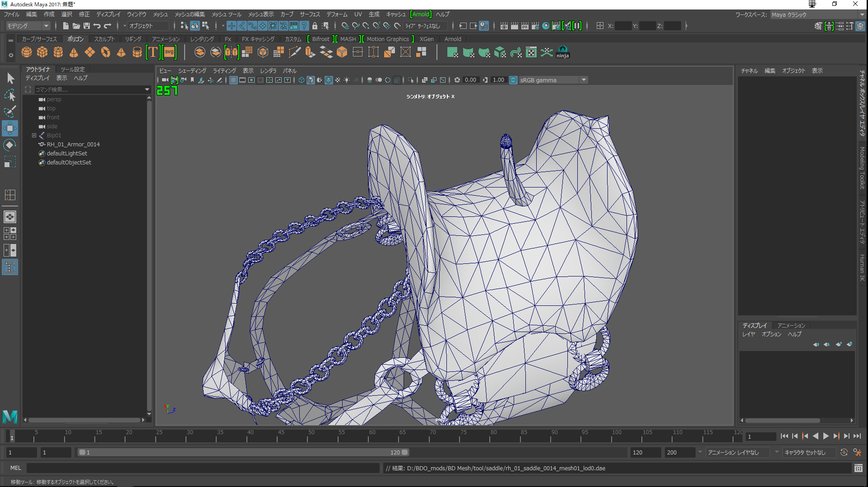Create a polygon sphere from the shelf
This screenshot has height=487, width=868.
tap(27, 52)
